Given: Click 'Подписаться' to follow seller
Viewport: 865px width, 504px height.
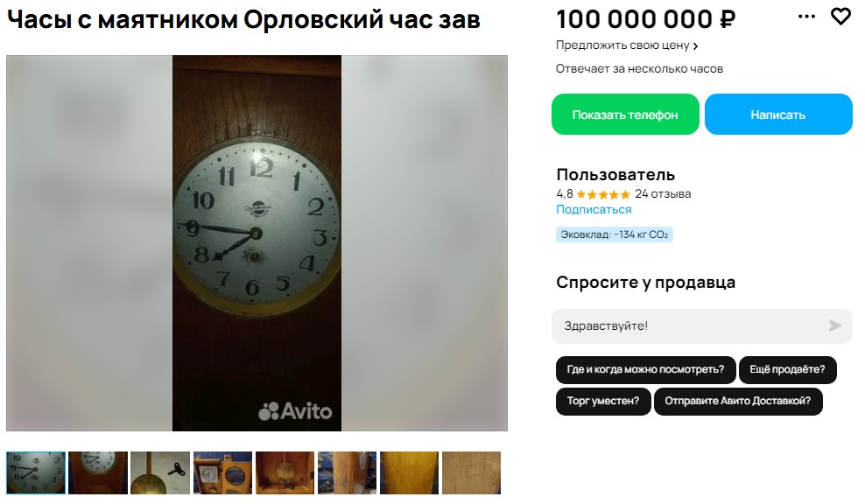Looking at the screenshot, I should tap(594, 209).
